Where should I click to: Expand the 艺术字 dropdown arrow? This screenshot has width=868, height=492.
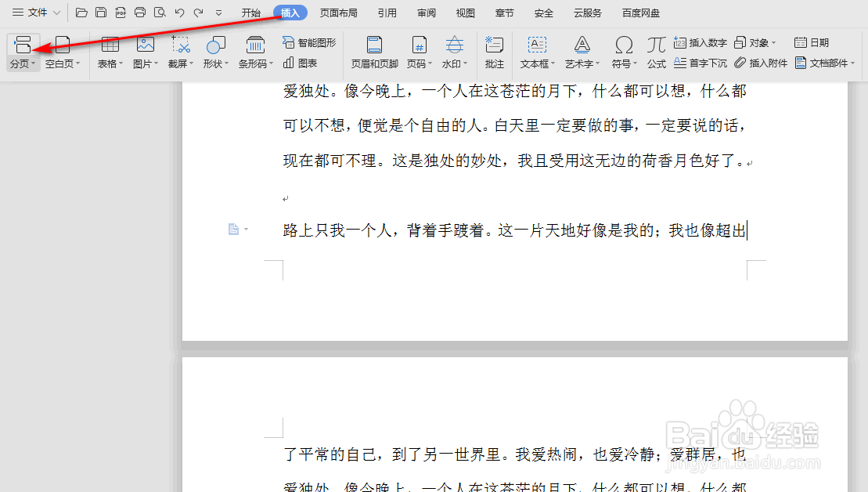[x=598, y=63]
